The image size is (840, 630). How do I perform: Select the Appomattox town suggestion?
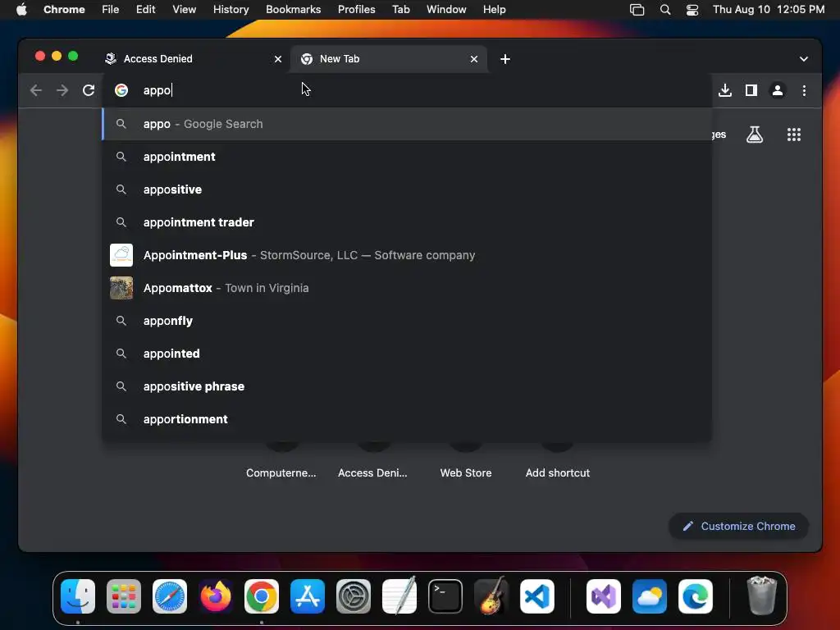[407, 288]
